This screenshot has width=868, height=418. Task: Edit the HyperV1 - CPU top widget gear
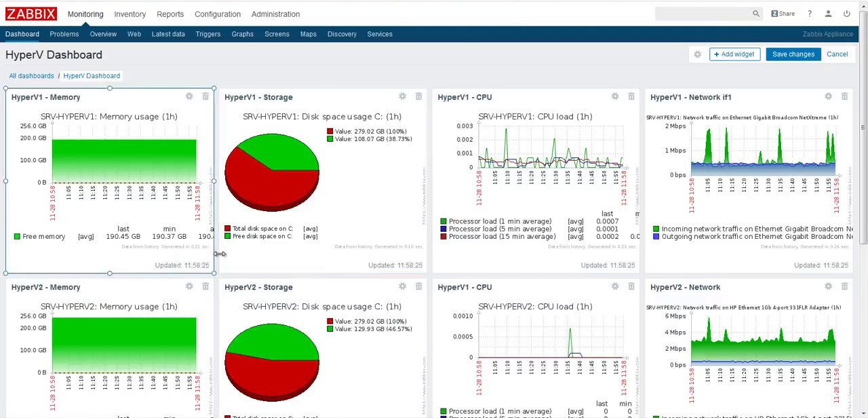click(615, 96)
